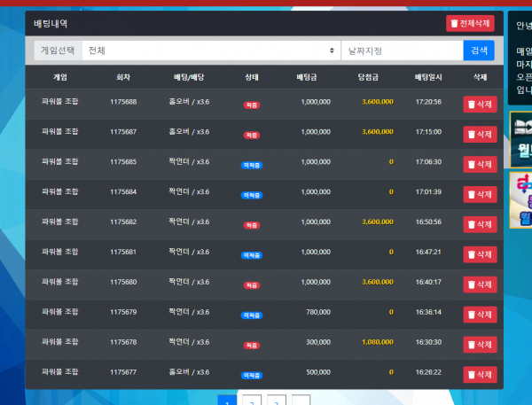Delete the bet for round 1175679
Screen dimensions: 532x405
pyautogui.click(x=480, y=315)
